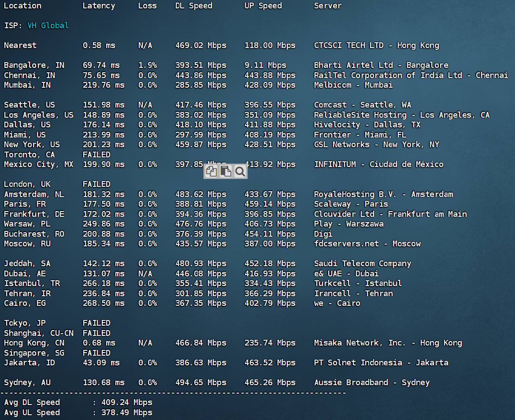This screenshot has height=420, width=515.
Task: Open search via magnifier icon
Action: (x=240, y=171)
